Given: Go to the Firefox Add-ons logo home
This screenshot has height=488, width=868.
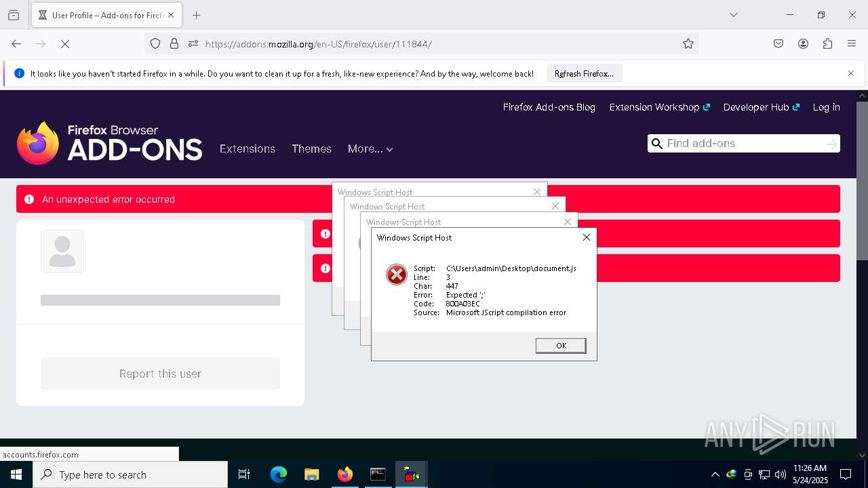Looking at the screenshot, I should [109, 143].
